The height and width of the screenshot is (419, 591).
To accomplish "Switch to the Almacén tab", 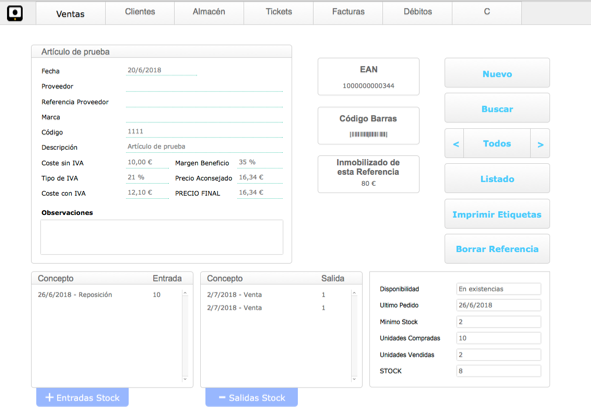I will coord(209,12).
